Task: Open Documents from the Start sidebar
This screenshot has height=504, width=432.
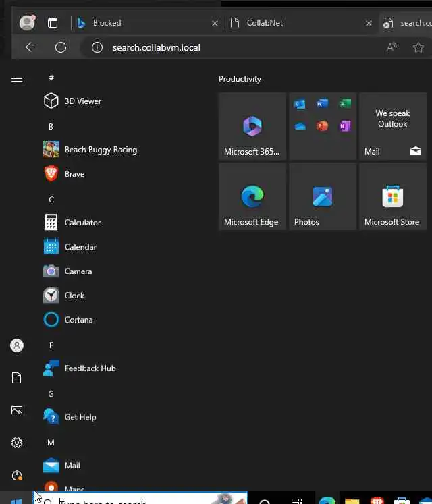Action: (x=17, y=378)
